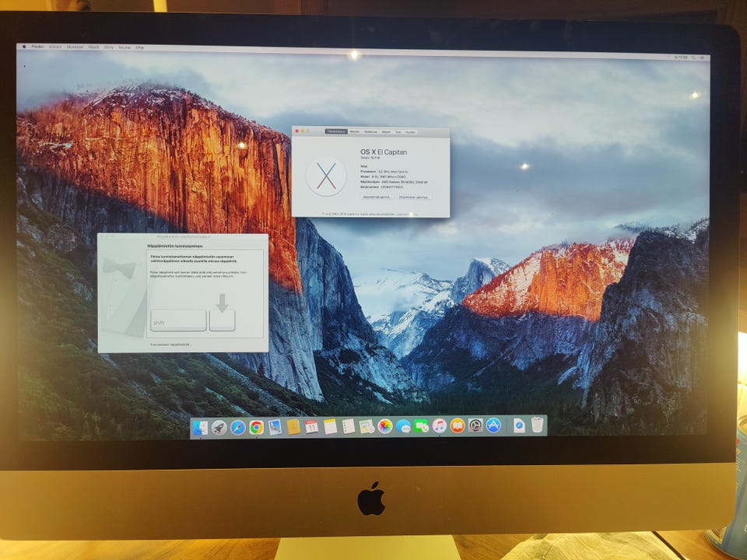This screenshot has height=560, width=747.
Task: Open Spotlight search in menu bar
Action: tap(694, 58)
